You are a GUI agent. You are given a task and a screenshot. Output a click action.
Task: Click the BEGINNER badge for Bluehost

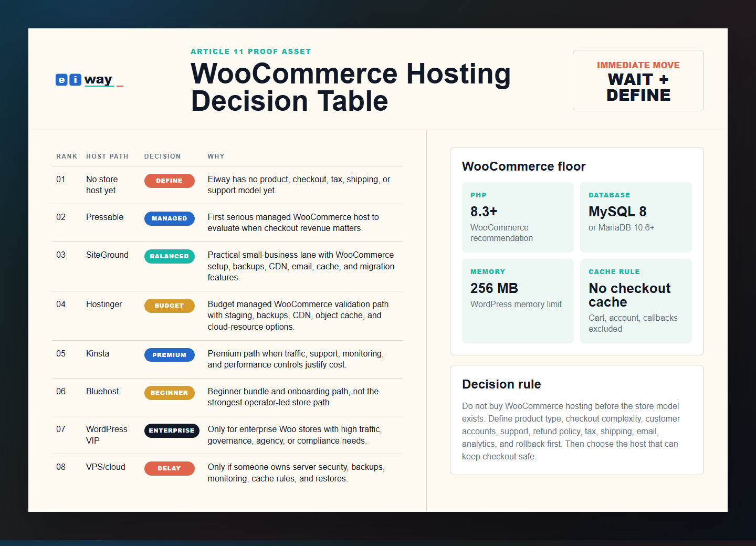coord(169,393)
